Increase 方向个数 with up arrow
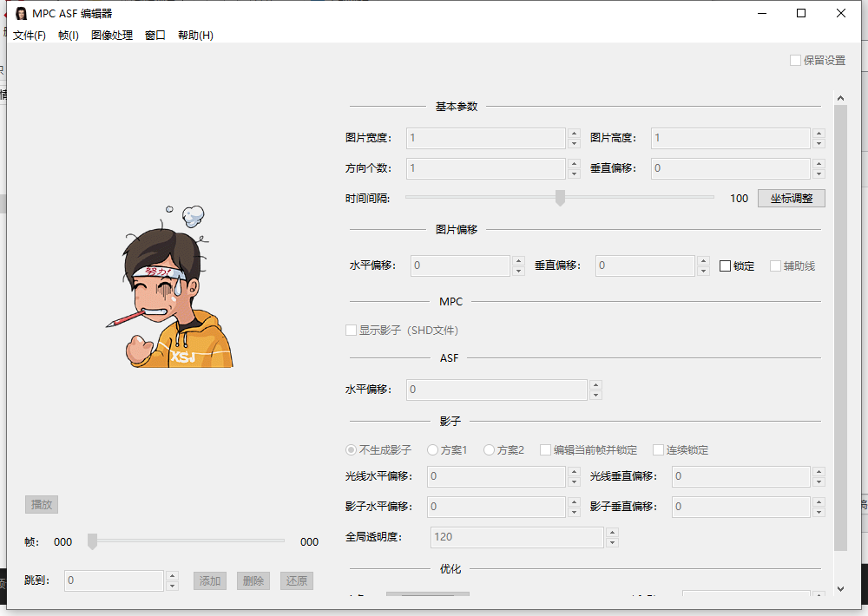Image resolution: width=868 pixels, height=616 pixels. coord(574,163)
